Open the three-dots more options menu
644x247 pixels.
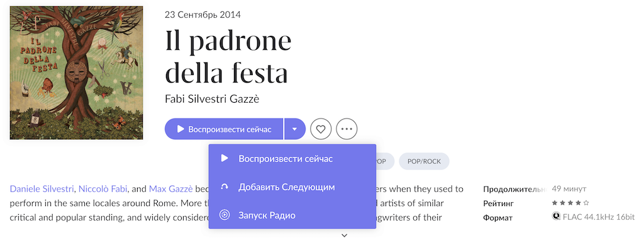[x=347, y=129]
